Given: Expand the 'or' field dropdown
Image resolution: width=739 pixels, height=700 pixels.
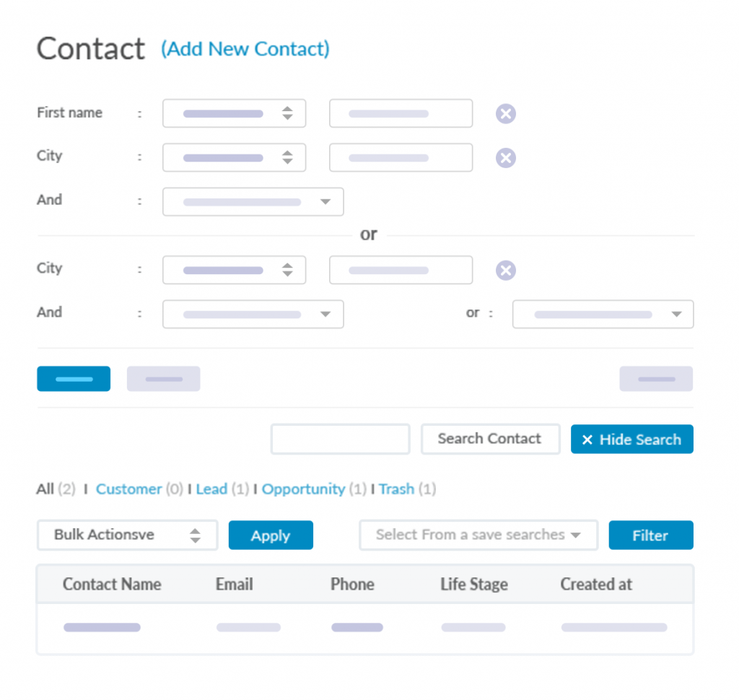Looking at the screenshot, I should click(603, 315).
